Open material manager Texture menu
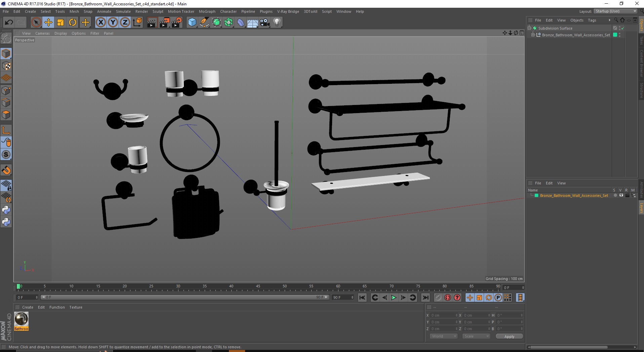Viewport: 644px width, 352px height. pos(76,307)
